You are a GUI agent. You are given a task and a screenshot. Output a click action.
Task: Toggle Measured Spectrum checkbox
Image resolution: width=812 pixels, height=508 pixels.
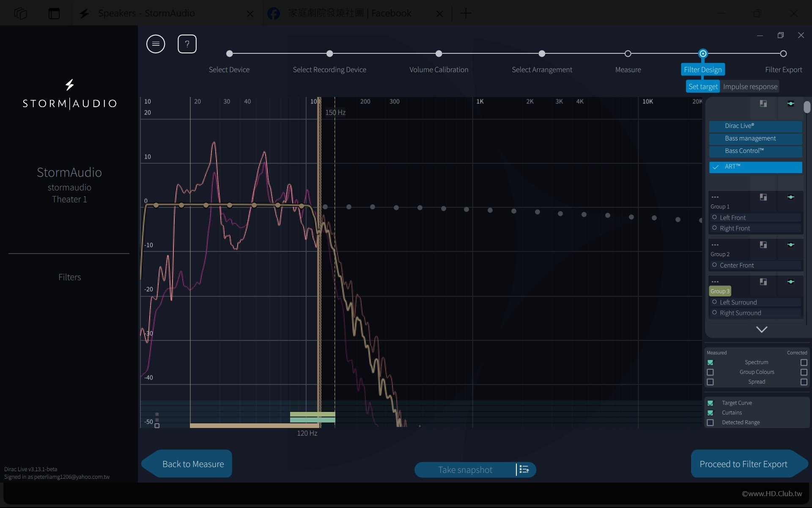(710, 362)
